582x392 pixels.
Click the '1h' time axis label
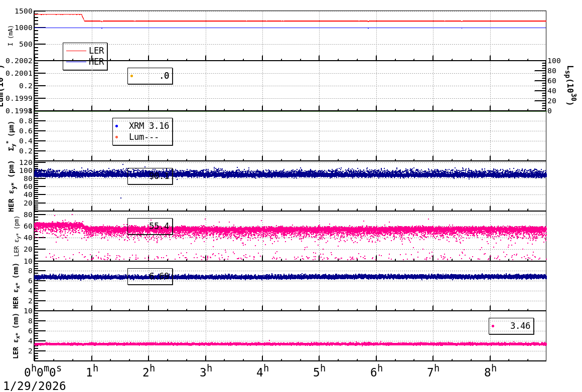click(92, 371)
